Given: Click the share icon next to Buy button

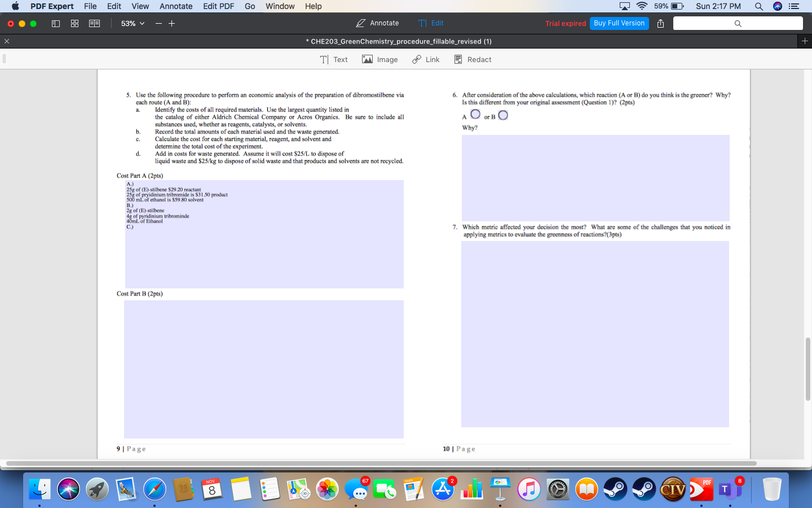Looking at the screenshot, I should pyautogui.click(x=660, y=23).
